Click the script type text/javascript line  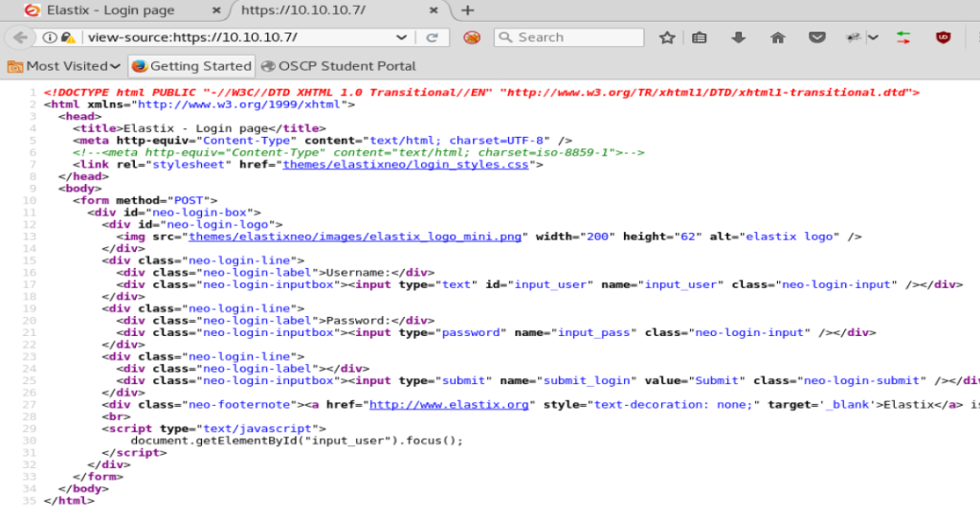tap(213, 429)
